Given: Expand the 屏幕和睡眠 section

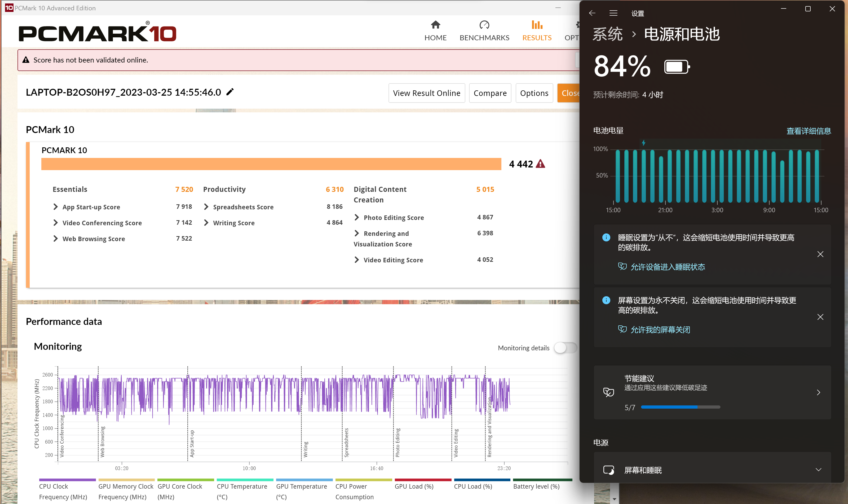Looking at the screenshot, I should click(819, 470).
